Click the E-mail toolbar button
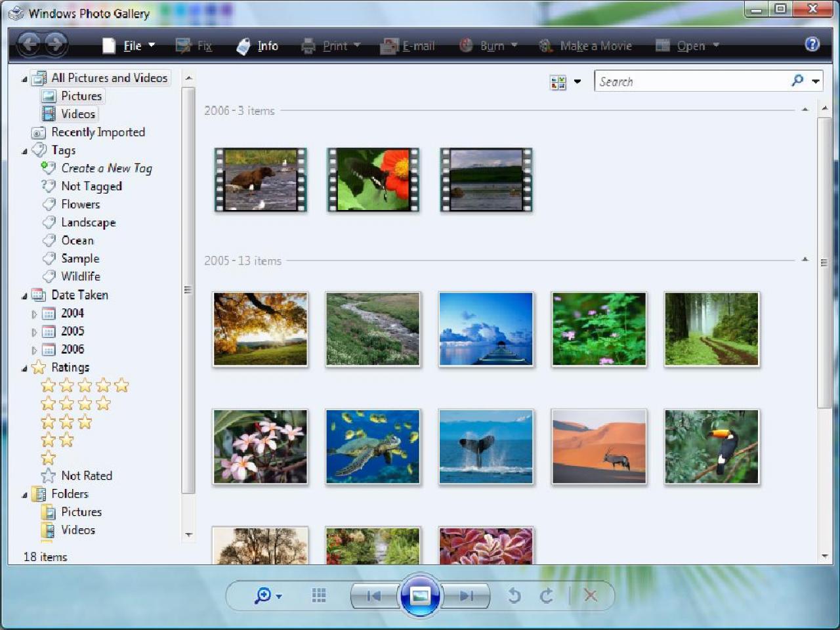Screen dimensions: 840x630 (x=408, y=45)
